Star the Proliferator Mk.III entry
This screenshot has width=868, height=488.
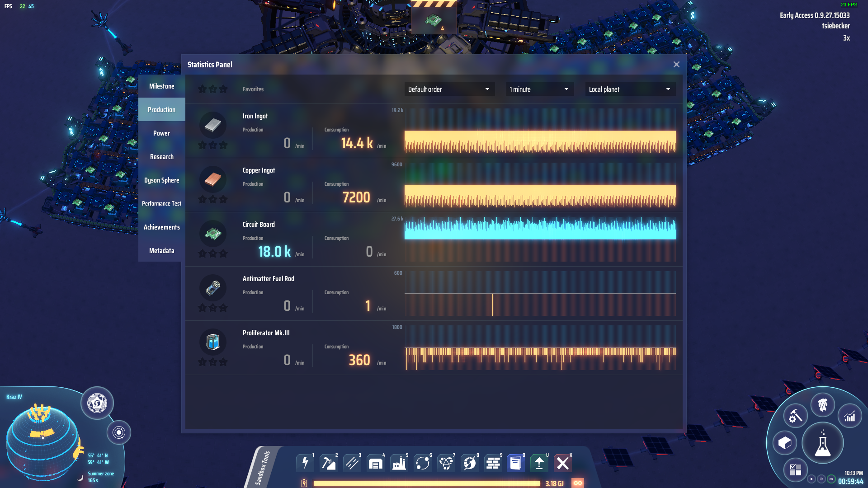[202, 362]
